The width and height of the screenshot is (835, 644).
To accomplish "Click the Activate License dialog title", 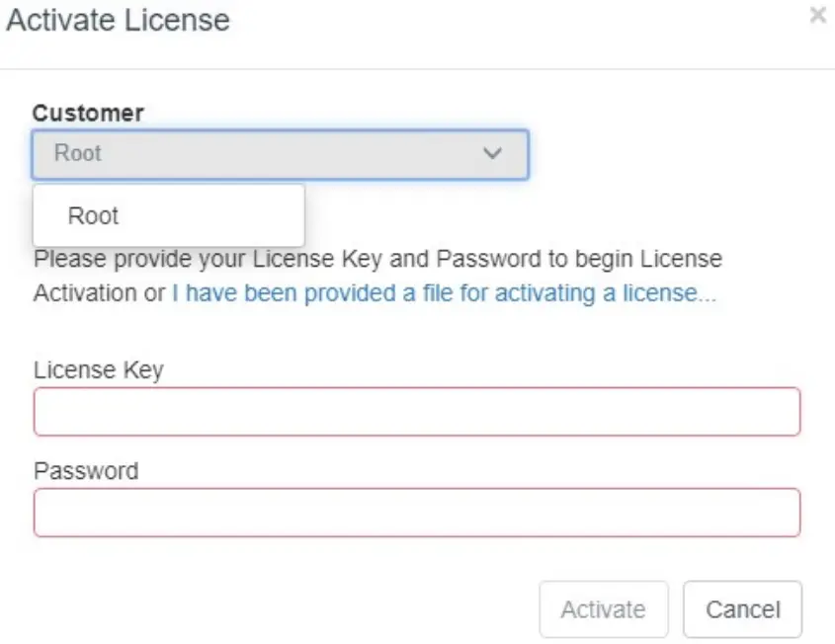I will coord(119,20).
